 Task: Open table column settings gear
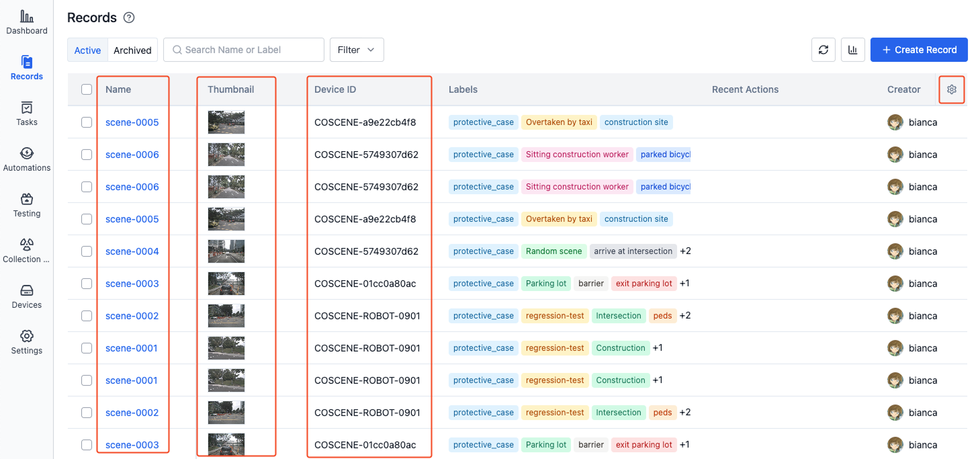(x=951, y=89)
